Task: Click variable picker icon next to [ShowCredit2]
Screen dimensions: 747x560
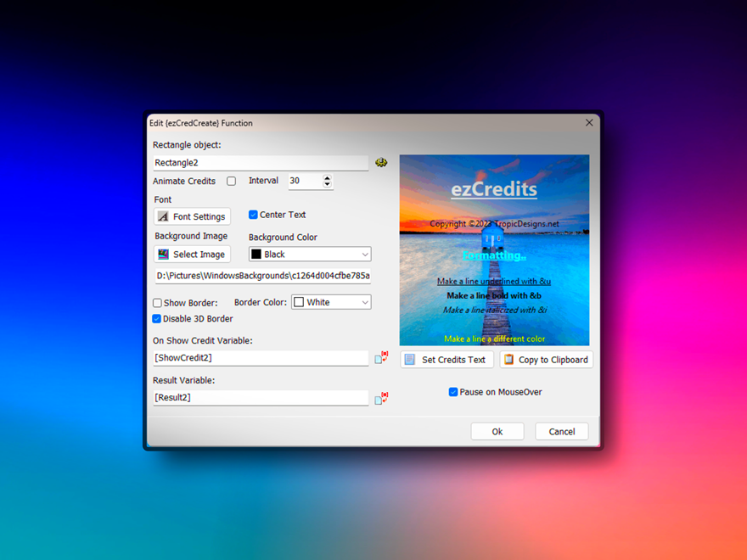Action: [381, 358]
